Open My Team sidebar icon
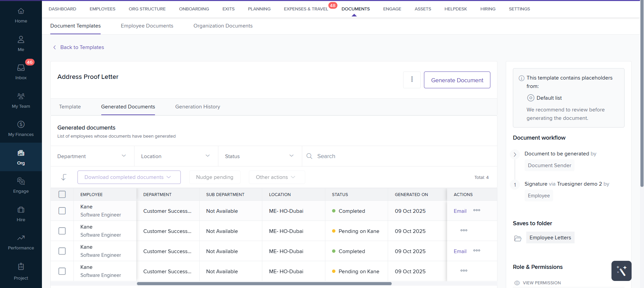 (21, 96)
